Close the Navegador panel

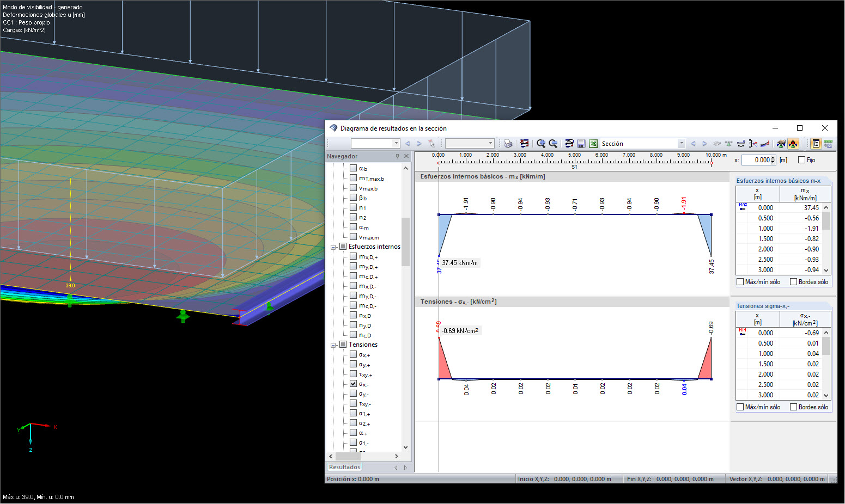[406, 156]
